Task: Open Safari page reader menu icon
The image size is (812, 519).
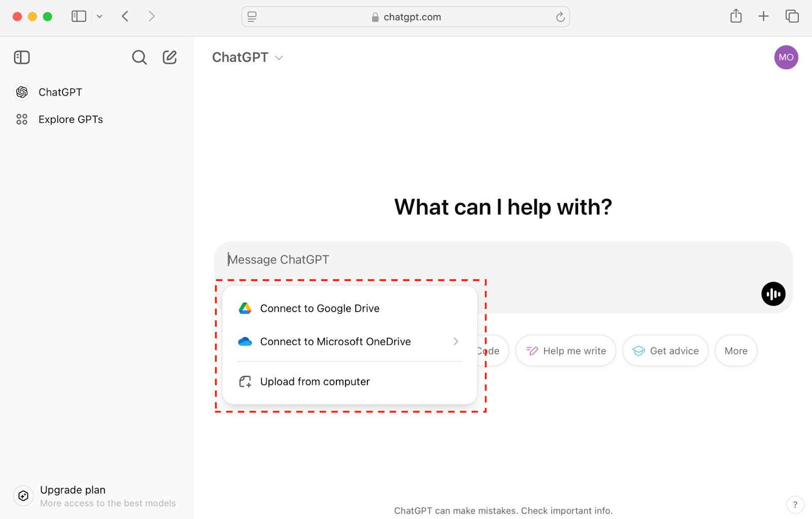Action: pyautogui.click(x=252, y=17)
